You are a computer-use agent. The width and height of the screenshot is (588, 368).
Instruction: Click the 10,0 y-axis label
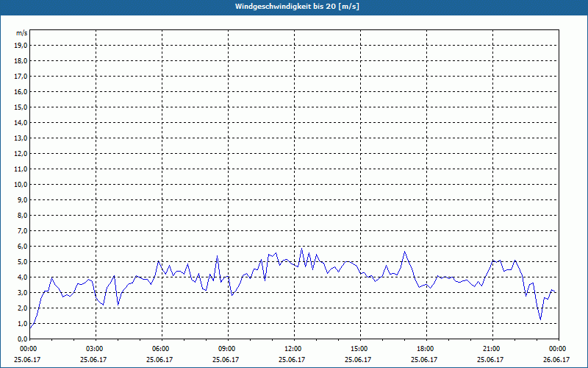point(21,185)
